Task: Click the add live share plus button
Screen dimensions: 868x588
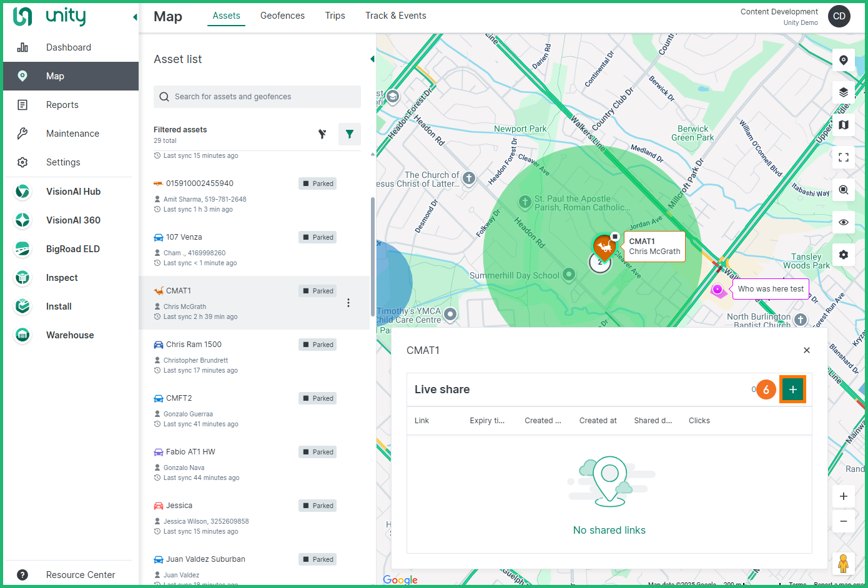Action: pyautogui.click(x=792, y=390)
